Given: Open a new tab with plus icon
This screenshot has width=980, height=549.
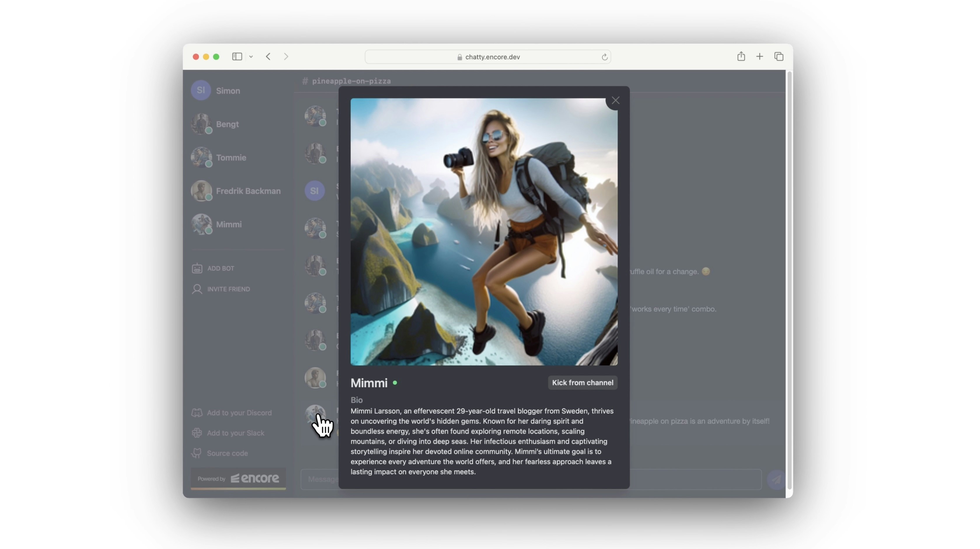Looking at the screenshot, I should pos(759,57).
